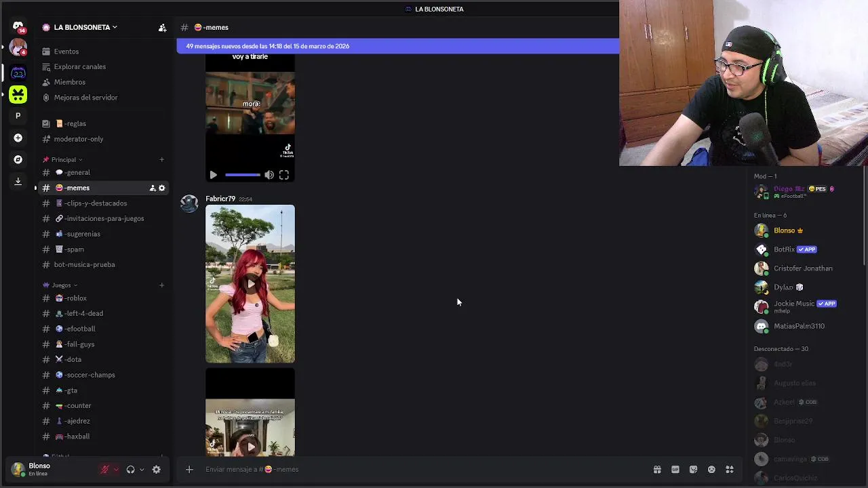Click the Download Apps icon
Image resolution: width=868 pixels, height=488 pixels.
18,181
